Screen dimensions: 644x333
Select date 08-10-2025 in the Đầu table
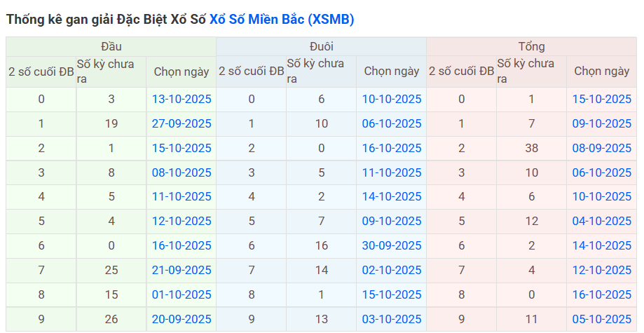coord(181,172)
